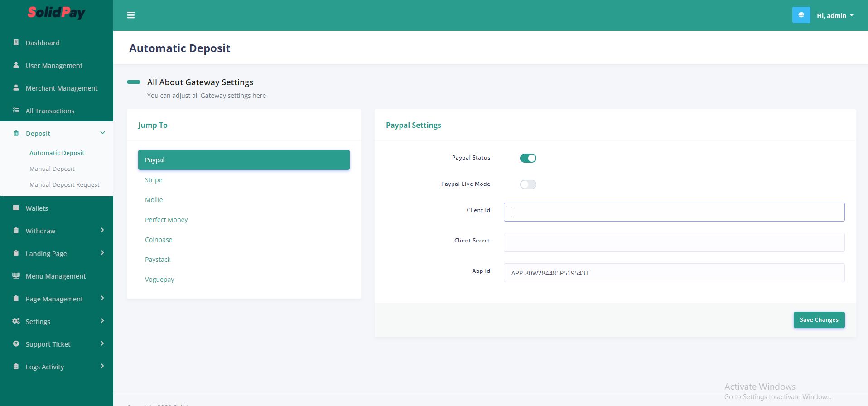Screen dimensions: 868x406
Task: Click the Wallets icon
Action: [16, 208]
